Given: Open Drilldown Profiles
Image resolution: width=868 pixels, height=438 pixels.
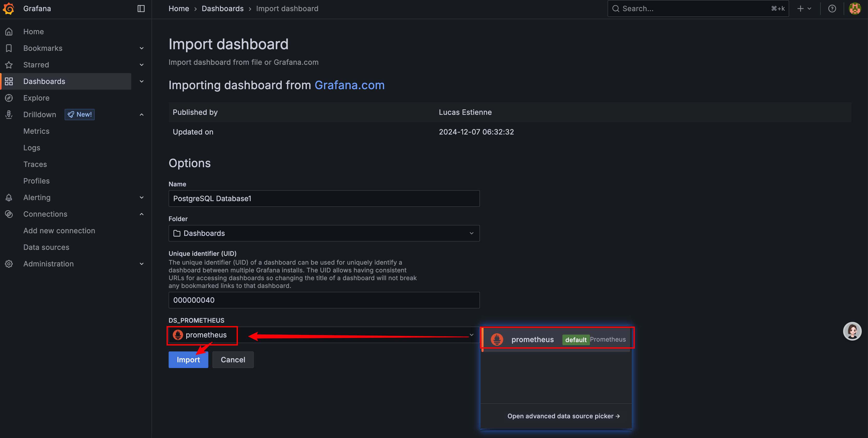Looking at the screenshot, I should [x=36, y=181].
